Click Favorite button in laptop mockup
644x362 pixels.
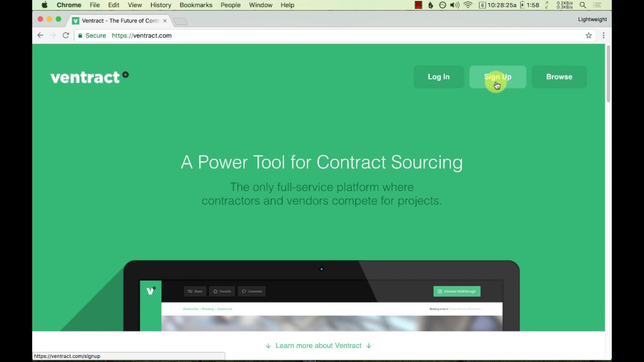click(222, 291)
